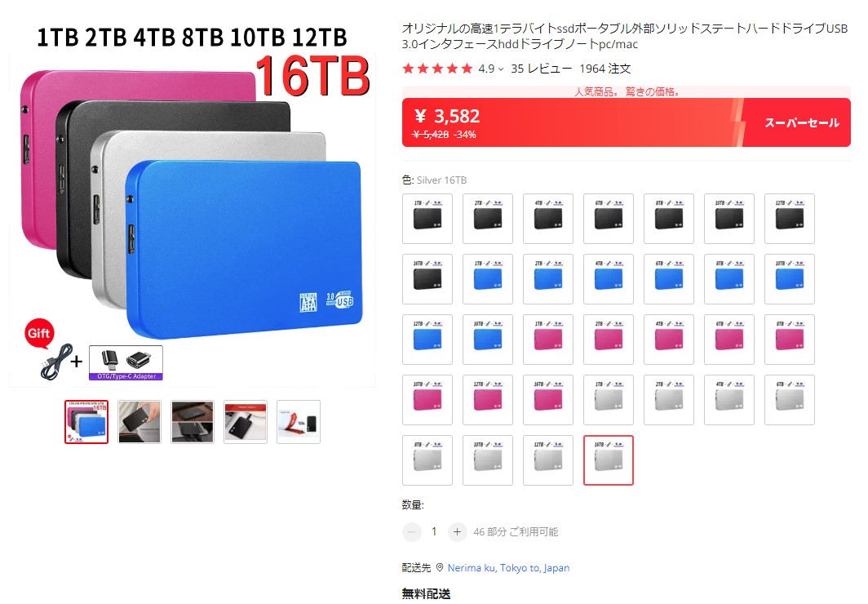Choose the blue 16TB drive variant
The width and height of the screenshot is (868, 604).
(488, 340)
